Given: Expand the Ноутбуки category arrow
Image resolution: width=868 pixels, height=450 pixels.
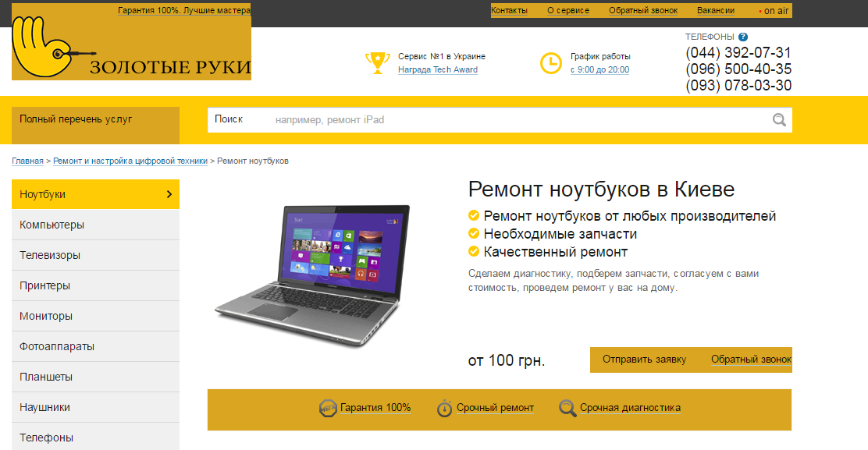Looking at the screenshot, I should click(x=169, y=194).
